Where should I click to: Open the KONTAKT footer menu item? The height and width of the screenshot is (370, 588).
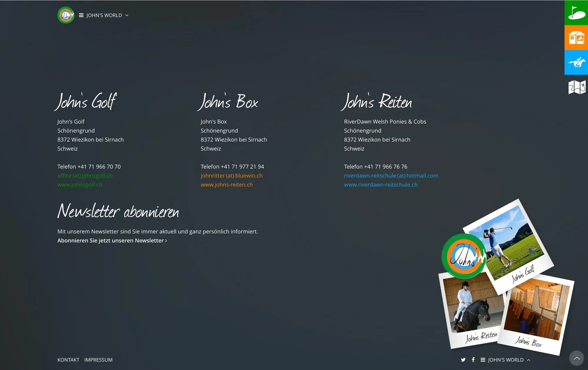(x=68, y=360)
